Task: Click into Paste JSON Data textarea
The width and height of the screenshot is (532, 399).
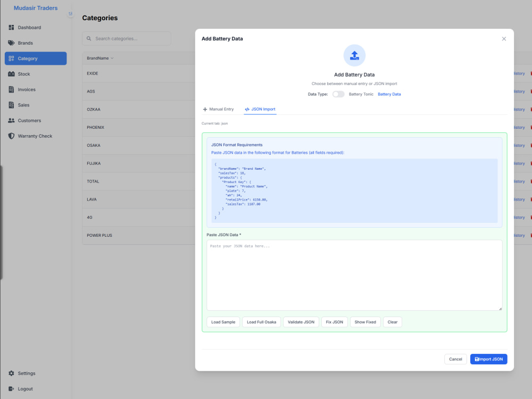Action: 354,275
